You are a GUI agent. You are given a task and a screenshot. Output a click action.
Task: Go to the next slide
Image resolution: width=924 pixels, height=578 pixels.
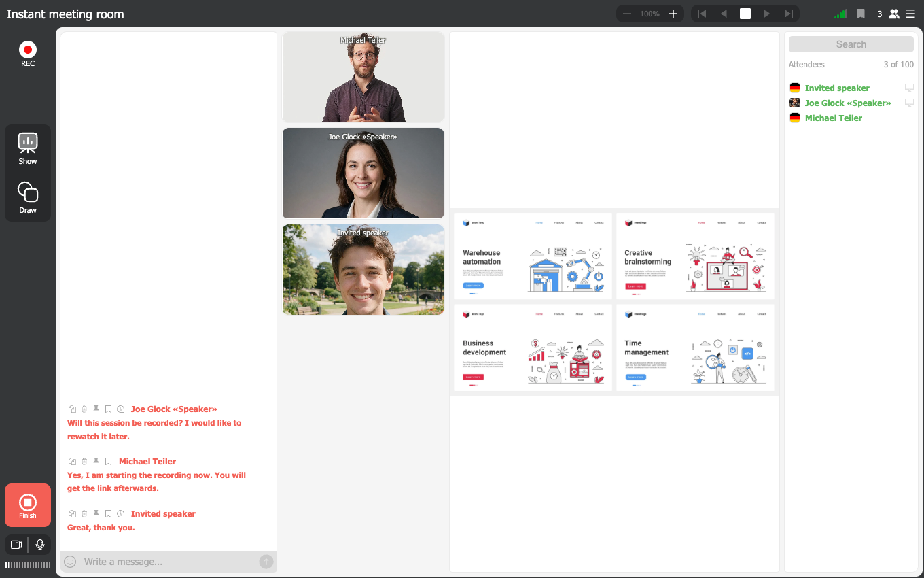(x=767, y=14)
